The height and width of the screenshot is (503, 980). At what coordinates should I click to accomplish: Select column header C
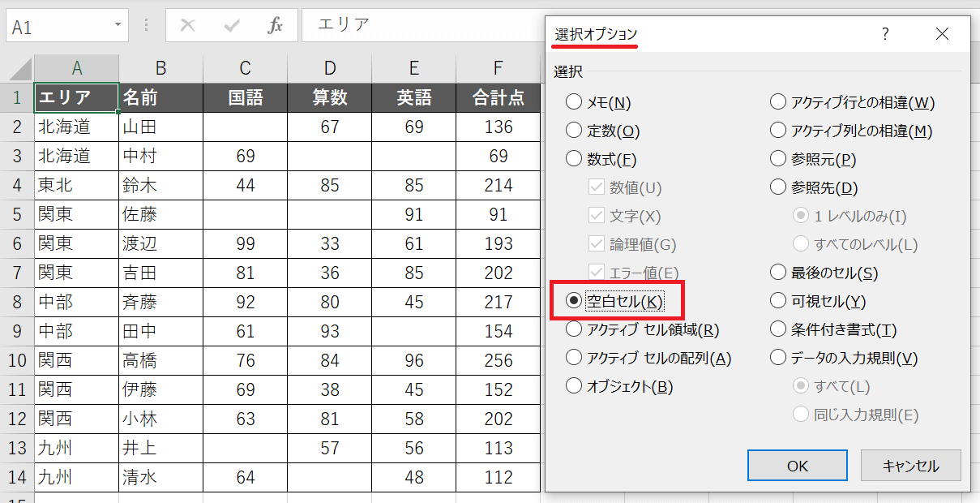point(245,68)
